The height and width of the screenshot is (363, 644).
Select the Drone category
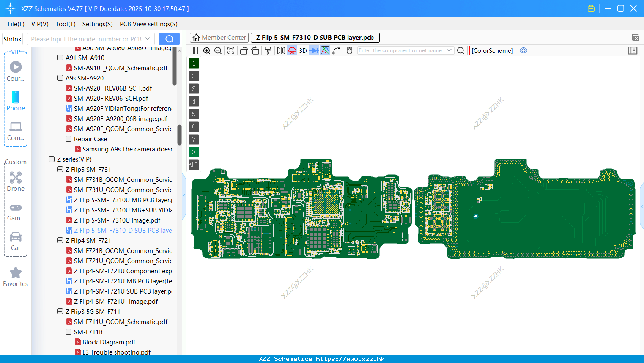point(16,181)
